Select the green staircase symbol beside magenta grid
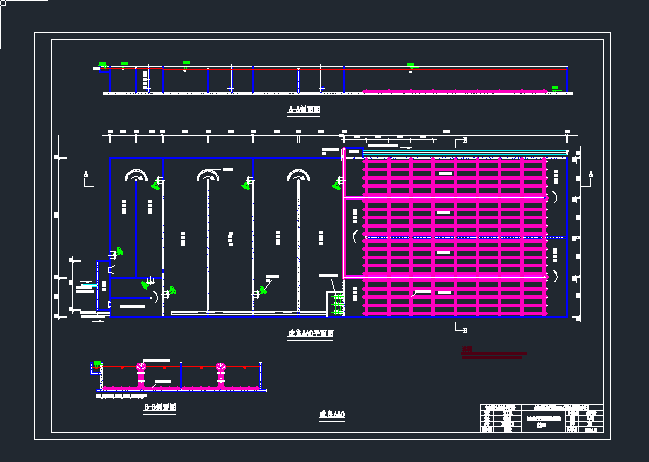The height and width of the screenshot is (462, 649). (x=338, y=299)
